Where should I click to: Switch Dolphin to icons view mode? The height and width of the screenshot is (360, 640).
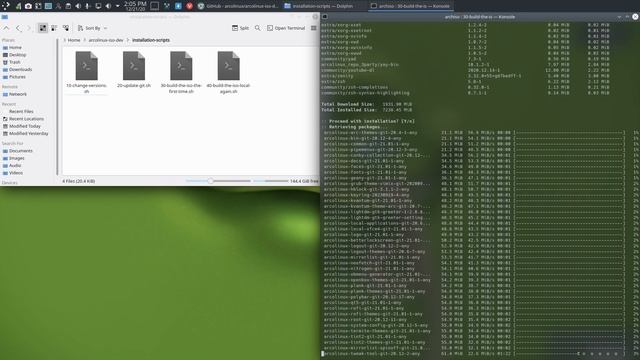43,28
